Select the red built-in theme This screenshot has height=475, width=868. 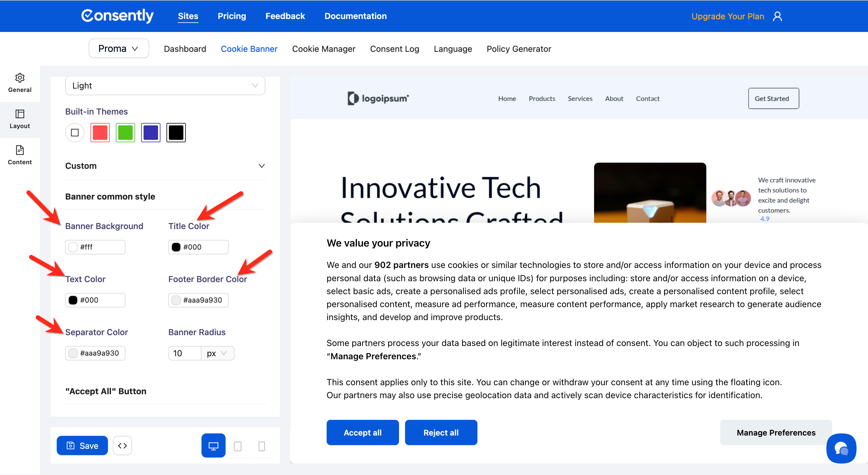click(100, 133)
